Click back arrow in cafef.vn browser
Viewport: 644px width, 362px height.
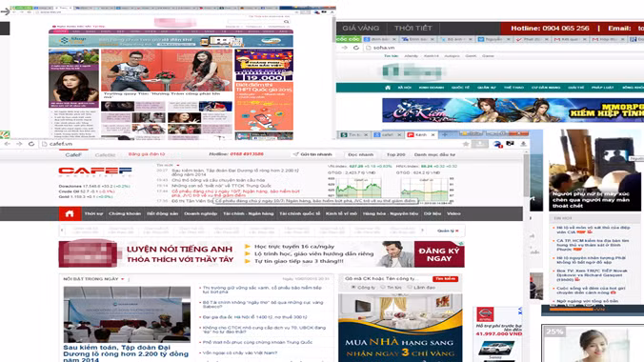[x=7, y=144]
